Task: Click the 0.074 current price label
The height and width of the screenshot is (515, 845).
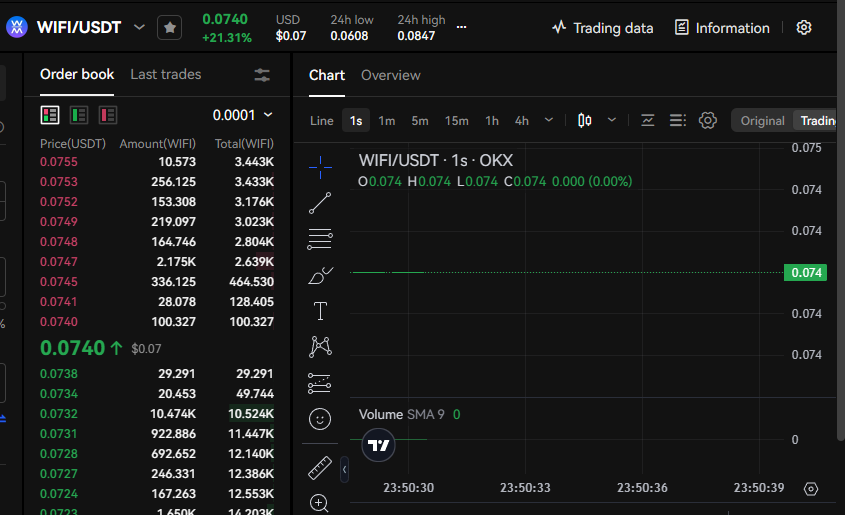Action: (x=806, y=273)
